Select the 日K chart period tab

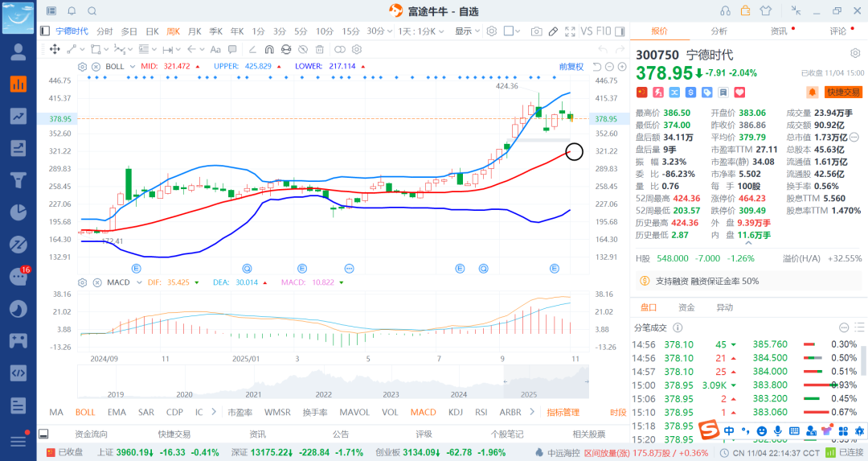(151, 31)
